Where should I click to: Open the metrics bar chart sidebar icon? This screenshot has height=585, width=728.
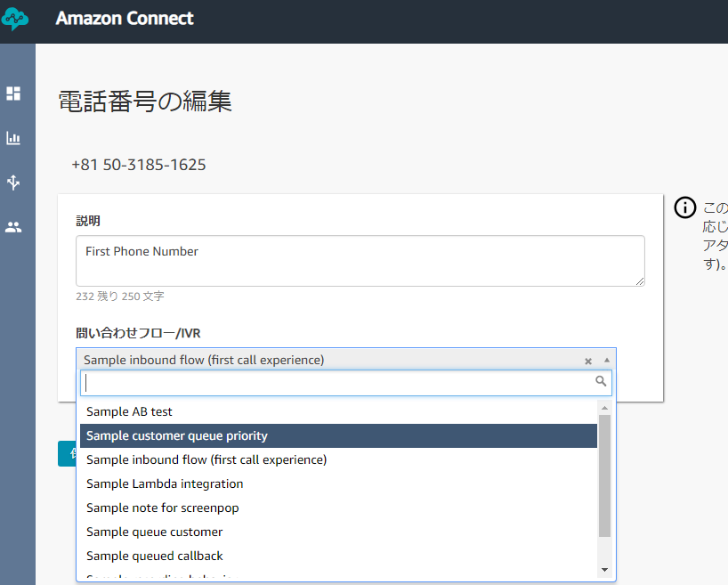point(13,138)
